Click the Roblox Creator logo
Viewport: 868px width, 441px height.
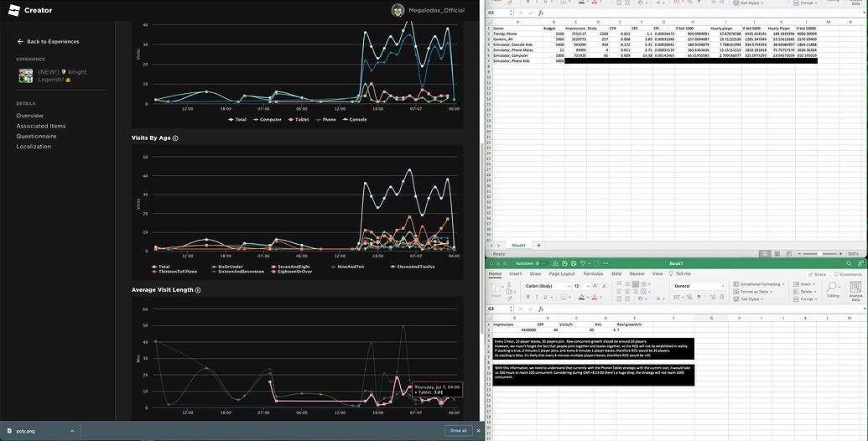click(14, 10)
